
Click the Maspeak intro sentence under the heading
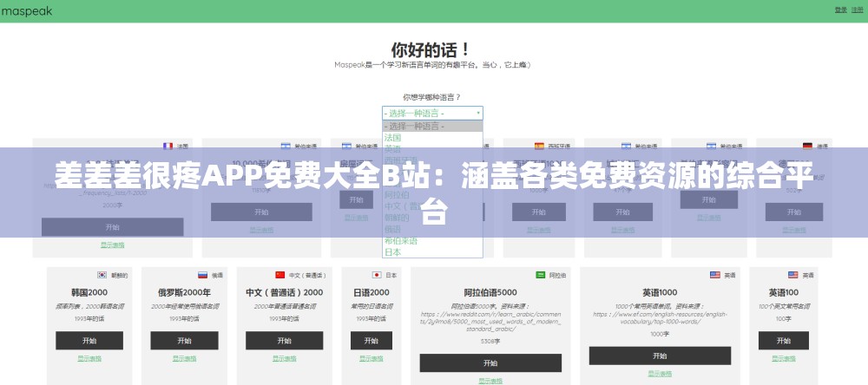tap(432, 65)
